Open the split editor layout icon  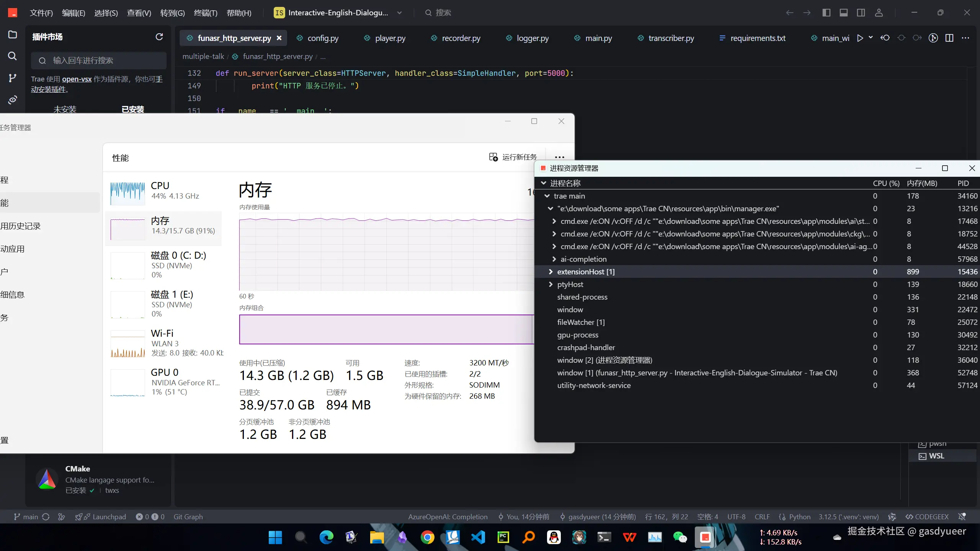pos(950,38)
